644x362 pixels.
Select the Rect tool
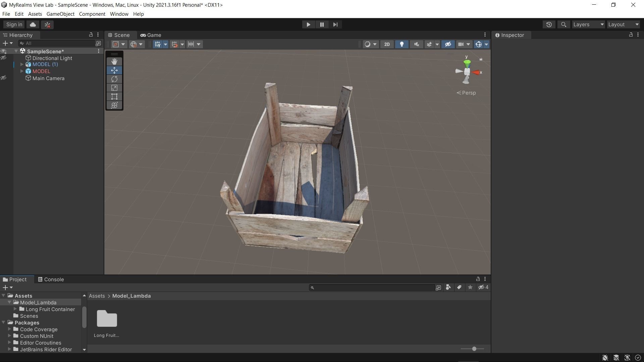(114, 97)
